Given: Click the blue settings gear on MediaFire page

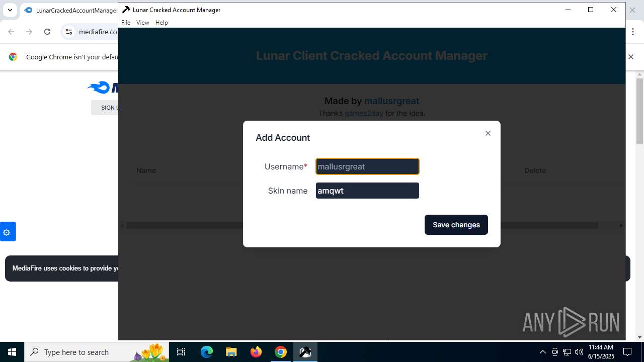Looking at the screenshot, I should click(7, 232).
